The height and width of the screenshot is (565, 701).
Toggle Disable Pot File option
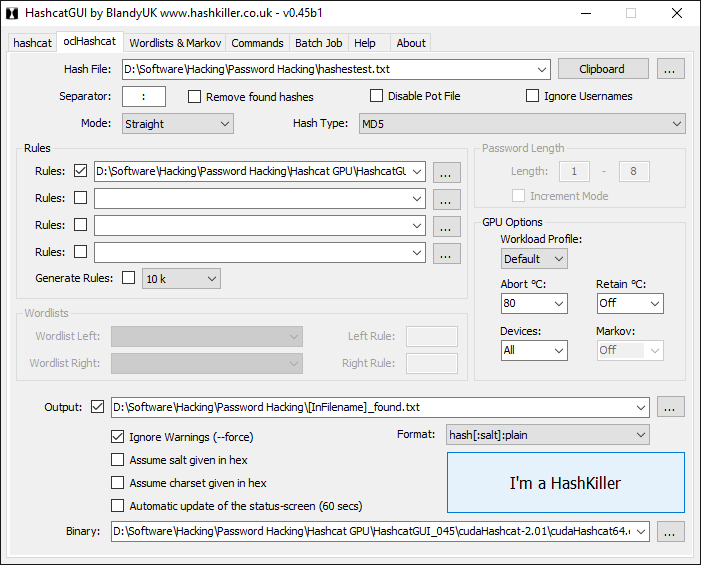pos(377,96)
